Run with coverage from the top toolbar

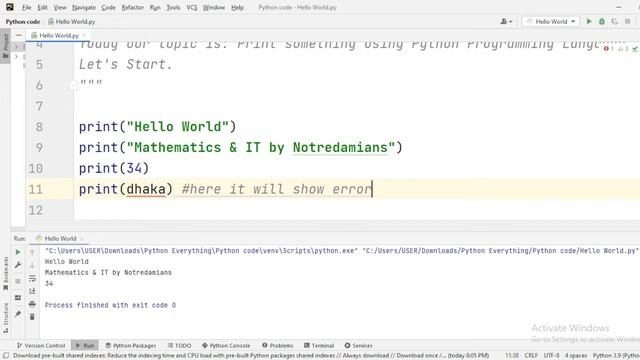click(614, 21)
